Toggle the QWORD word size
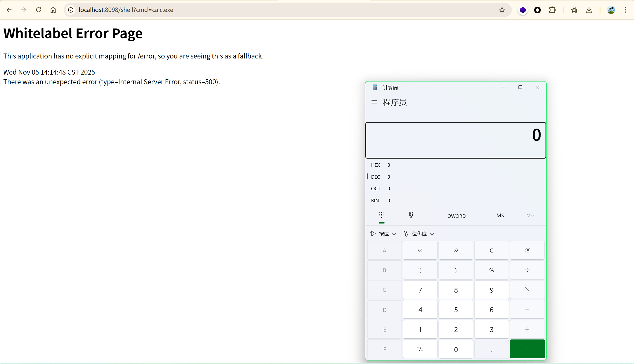This screenshot has width=634, height=364. 456,216
